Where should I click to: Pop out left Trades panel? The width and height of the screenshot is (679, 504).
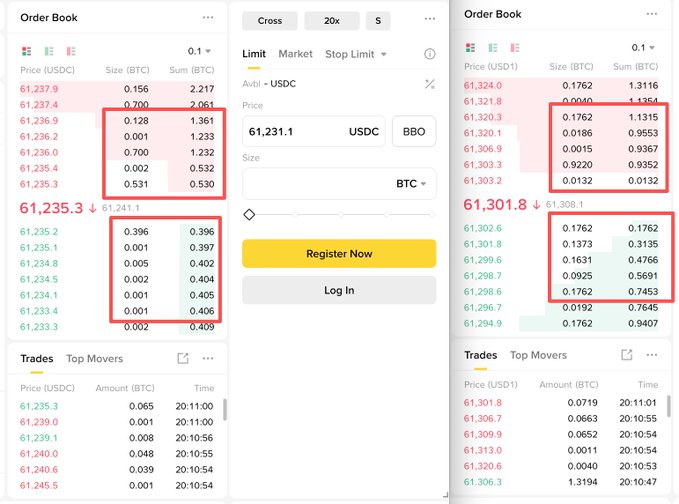pos(183,359)
